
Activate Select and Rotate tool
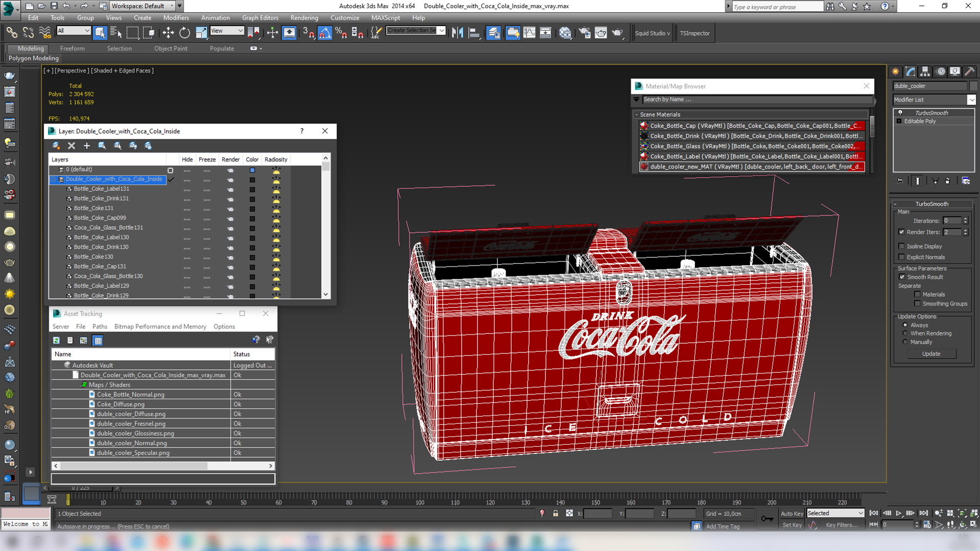point(184,33)
